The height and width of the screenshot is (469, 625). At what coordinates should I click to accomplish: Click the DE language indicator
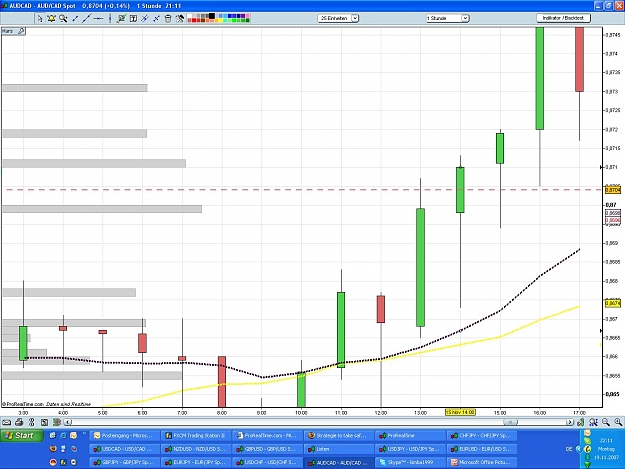click(569, 449)
